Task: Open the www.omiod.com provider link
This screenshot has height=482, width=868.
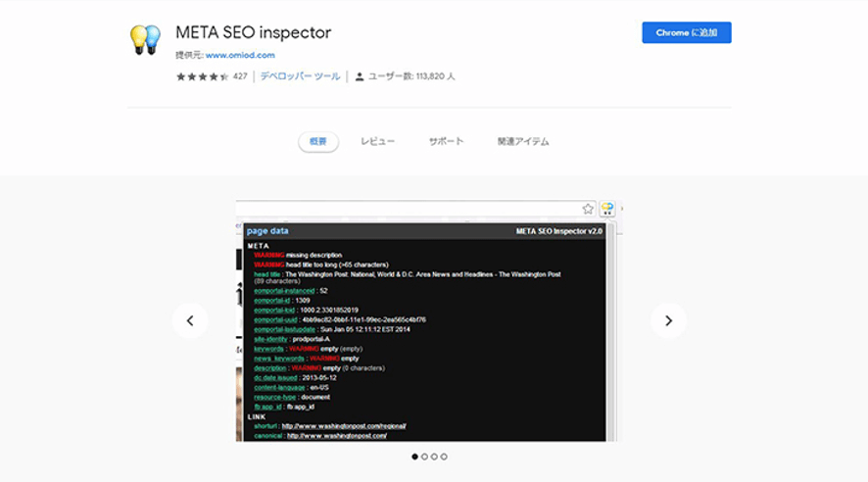Action: tap(240, 55)
